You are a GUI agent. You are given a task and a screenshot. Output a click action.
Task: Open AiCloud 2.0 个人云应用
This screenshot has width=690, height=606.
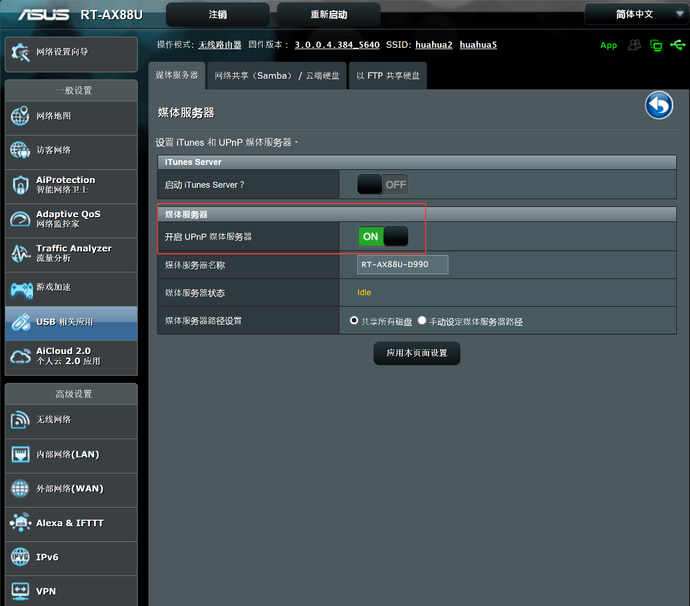tap(70, 355)
